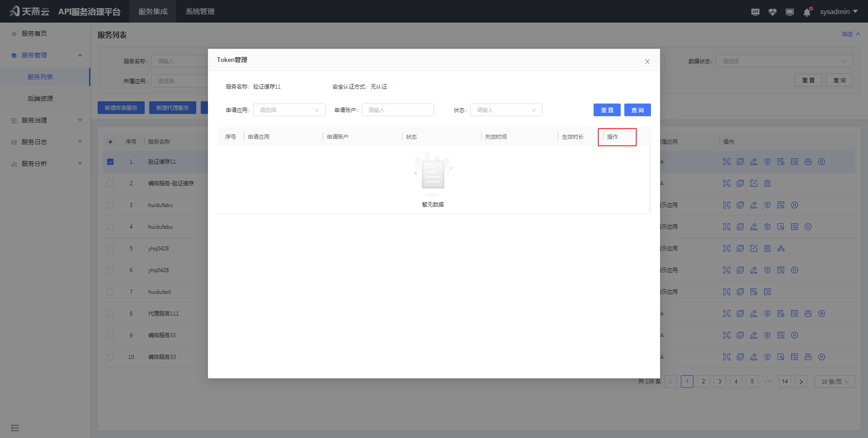This screenshot has height=438, width=868.
Task: Check the checkbox for row 3 huidufabu
Action: [x=110, y=205]
